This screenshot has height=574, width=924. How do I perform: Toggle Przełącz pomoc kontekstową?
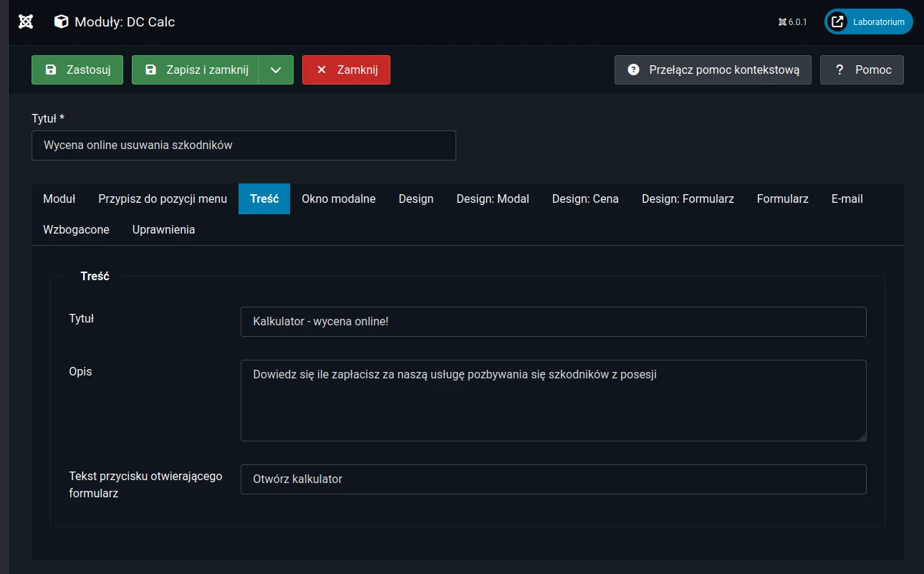click(713, 70)
